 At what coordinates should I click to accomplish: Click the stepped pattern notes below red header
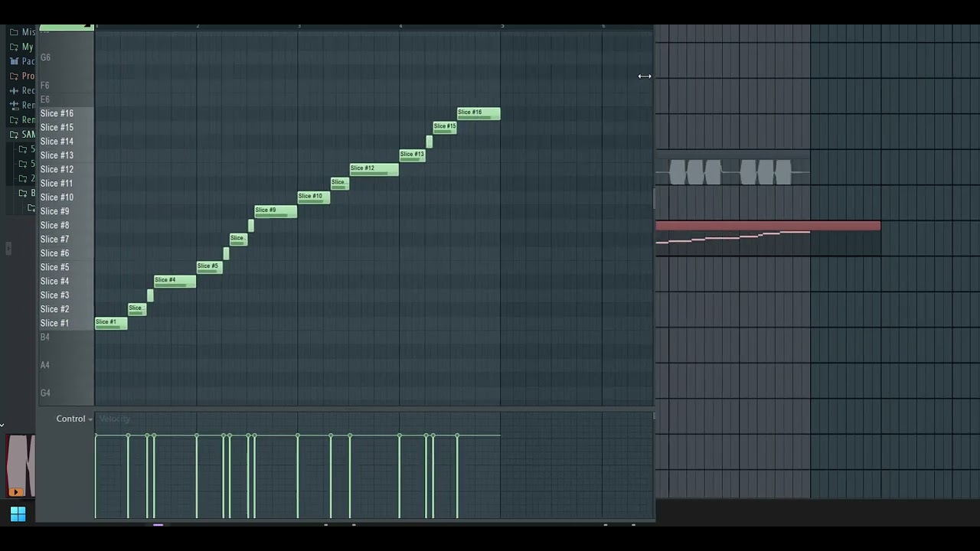coord(733,238)
